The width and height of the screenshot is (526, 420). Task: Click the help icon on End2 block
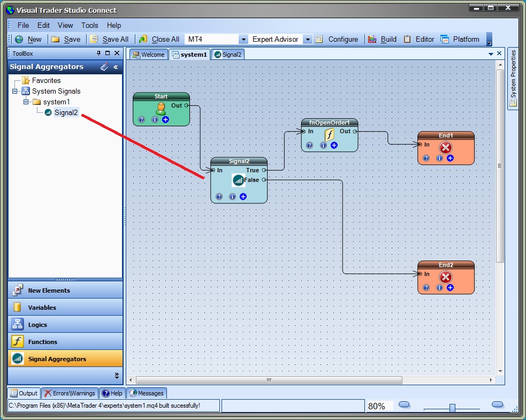(x=426, y=287)
